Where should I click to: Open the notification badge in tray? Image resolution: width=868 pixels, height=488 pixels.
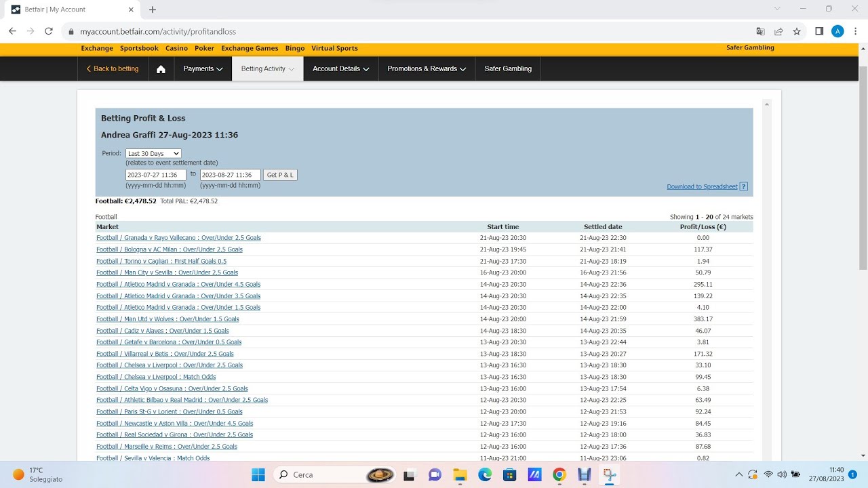pyautogui.click(x=852, y=474)
